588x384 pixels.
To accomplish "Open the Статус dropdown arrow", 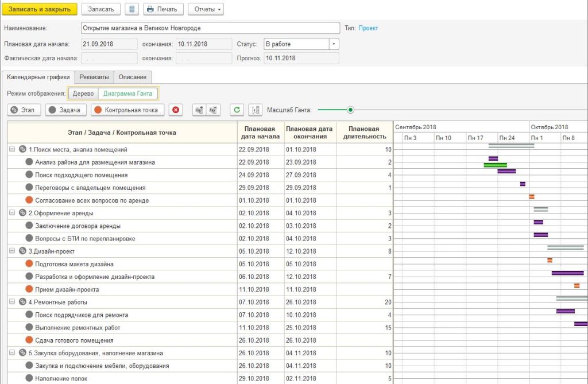I will click(x=334, y=44).
